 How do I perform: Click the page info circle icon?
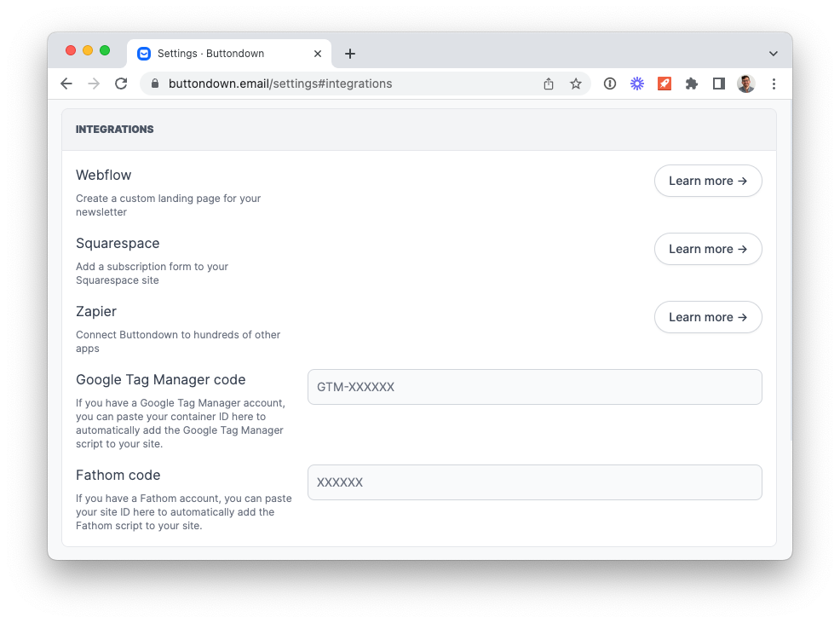click(609, 84)
